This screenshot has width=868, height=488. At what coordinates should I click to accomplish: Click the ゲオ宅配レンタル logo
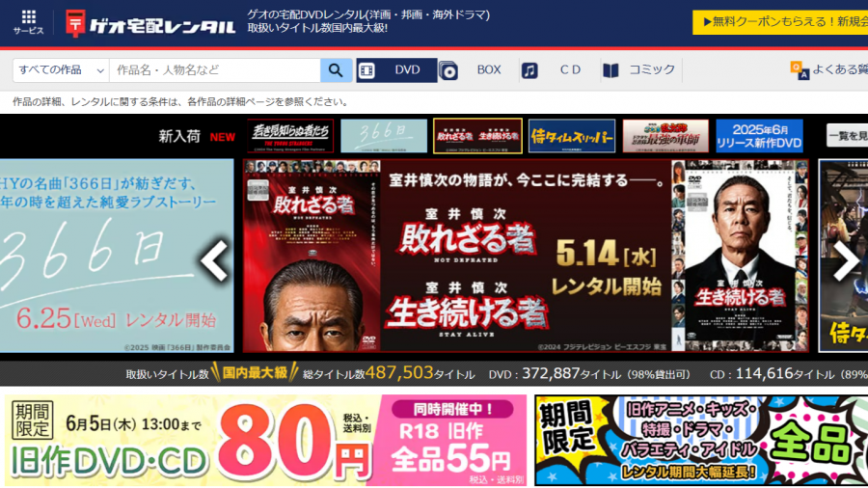click(150, 24)
